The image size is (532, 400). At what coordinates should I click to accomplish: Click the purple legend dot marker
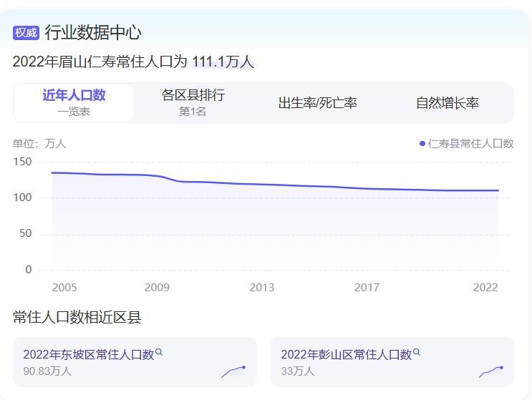coord(422,144)
